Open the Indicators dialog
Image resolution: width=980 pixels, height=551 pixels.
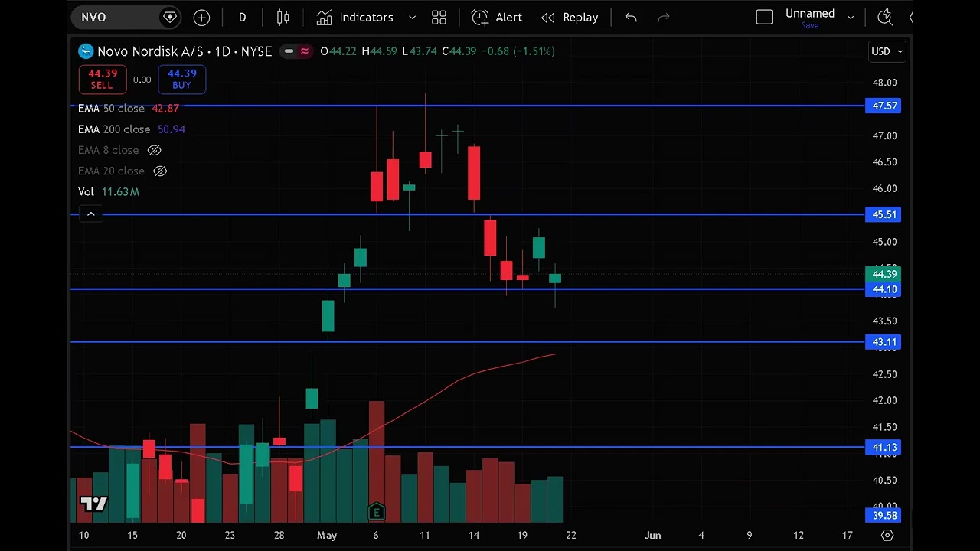pyautogui.click(x=355, y=17)
